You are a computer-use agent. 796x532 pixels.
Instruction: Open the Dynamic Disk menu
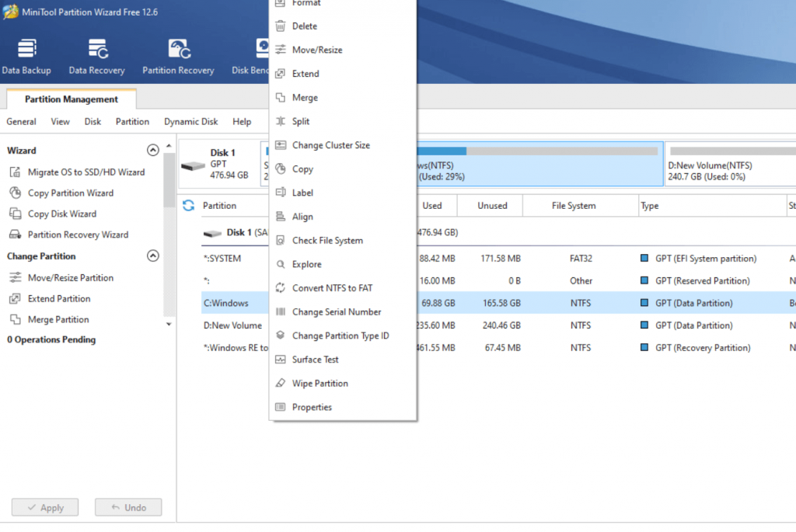pyautogui.click(x=191, y=122)
